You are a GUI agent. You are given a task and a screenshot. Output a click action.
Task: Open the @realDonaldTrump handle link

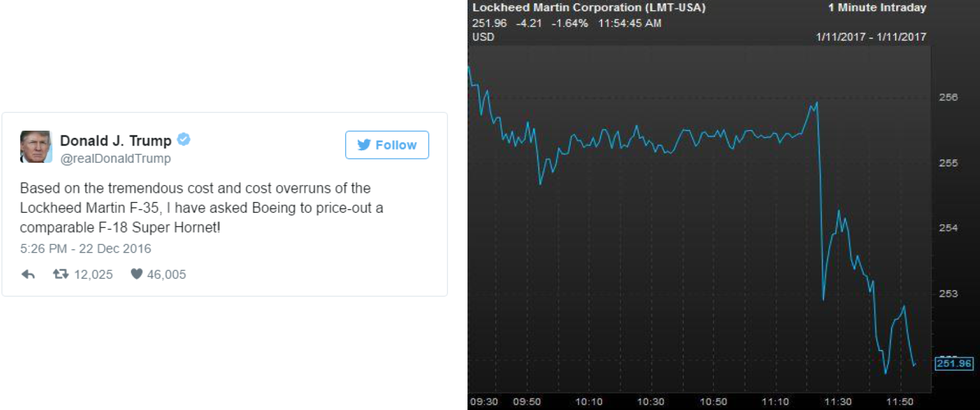(x=115, y=159)
